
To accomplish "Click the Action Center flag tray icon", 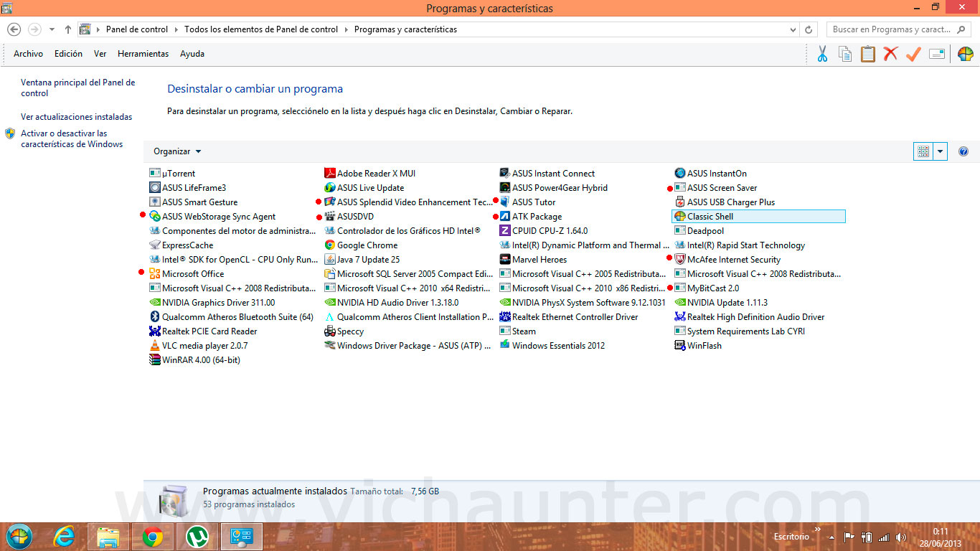I will pos(849,537).
